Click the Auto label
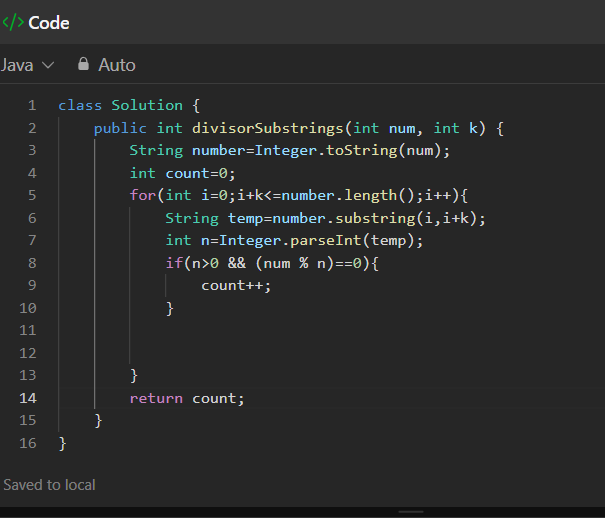The image size is (605, 518). pyautogui.click(x=117, y=65)
